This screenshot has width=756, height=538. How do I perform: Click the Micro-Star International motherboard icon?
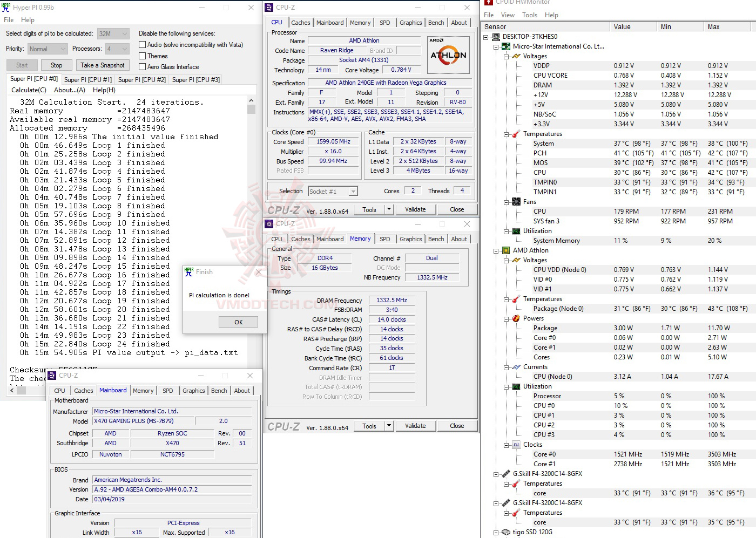pyautogui.click(x=506, y=46)
